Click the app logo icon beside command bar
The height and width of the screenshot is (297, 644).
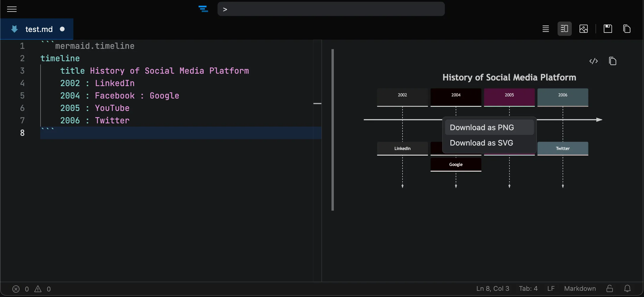tap(203, 9)
